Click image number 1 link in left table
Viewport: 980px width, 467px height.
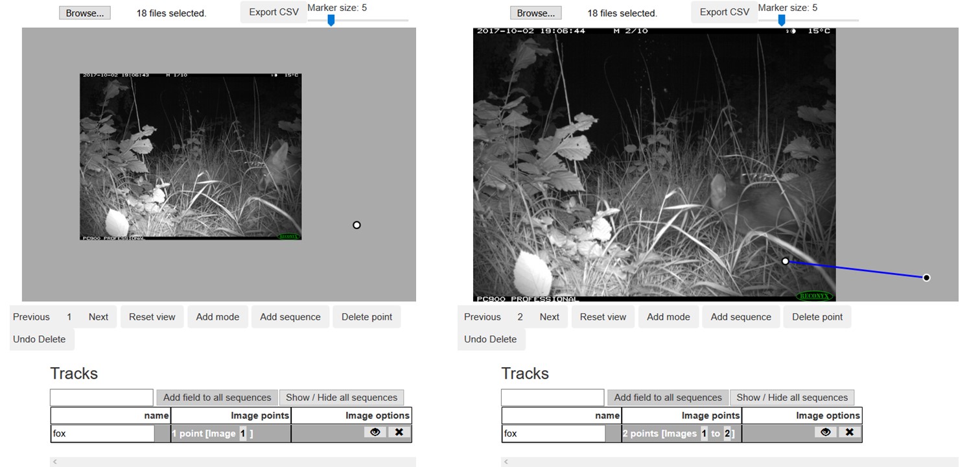coord(243,433)
